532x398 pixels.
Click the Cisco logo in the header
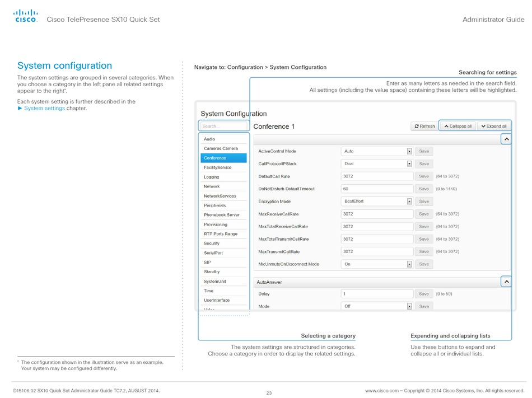[x=25, y=16]
